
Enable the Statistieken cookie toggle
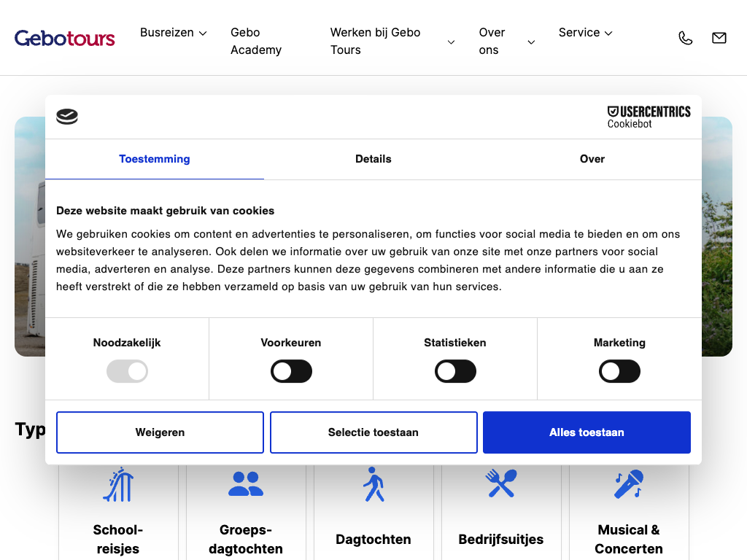[455, 372]
